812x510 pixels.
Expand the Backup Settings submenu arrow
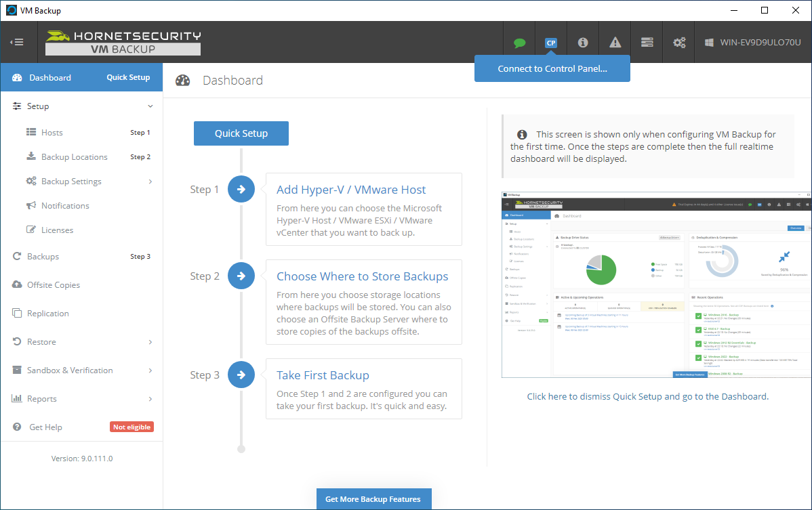(150, 181)
